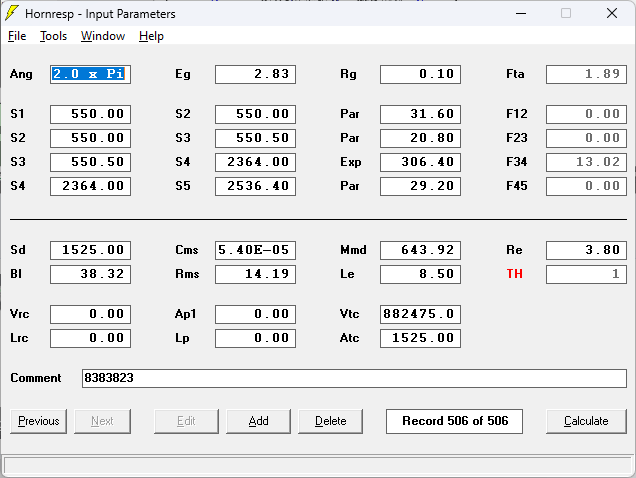
Task: Click the Add record button
Action: click(x=258, y=421)
